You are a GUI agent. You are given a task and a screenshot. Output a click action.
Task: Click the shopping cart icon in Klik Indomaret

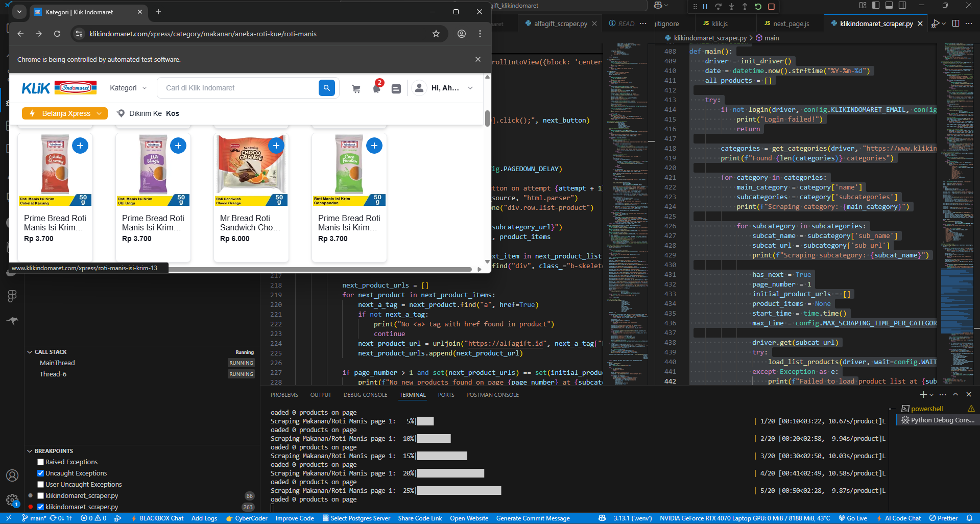[x=356, y=88]
